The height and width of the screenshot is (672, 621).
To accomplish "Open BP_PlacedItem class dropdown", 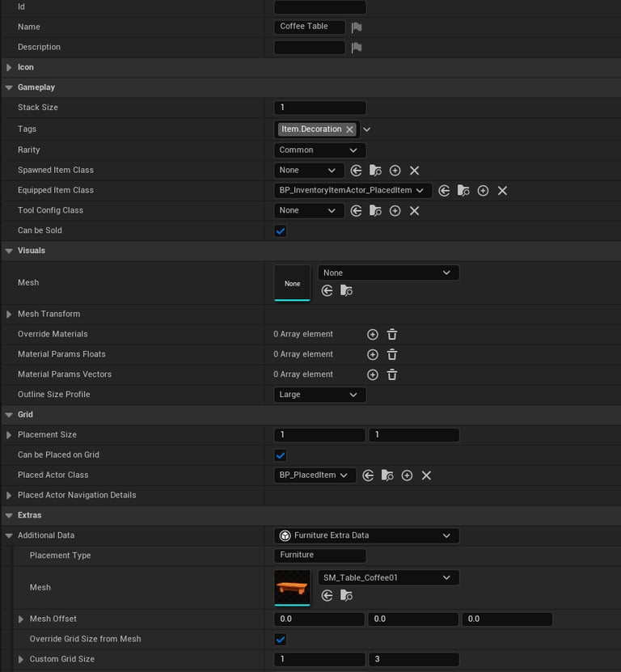I will click(x=315, y=475).
